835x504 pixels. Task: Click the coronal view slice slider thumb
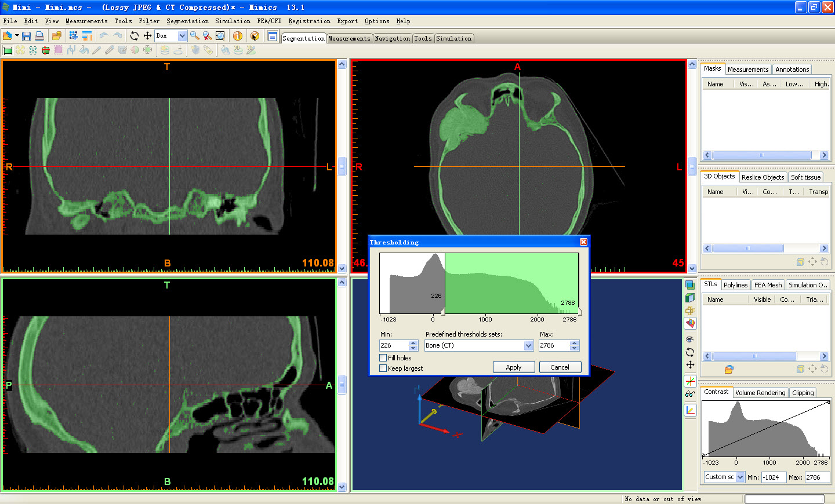[342, 166]
